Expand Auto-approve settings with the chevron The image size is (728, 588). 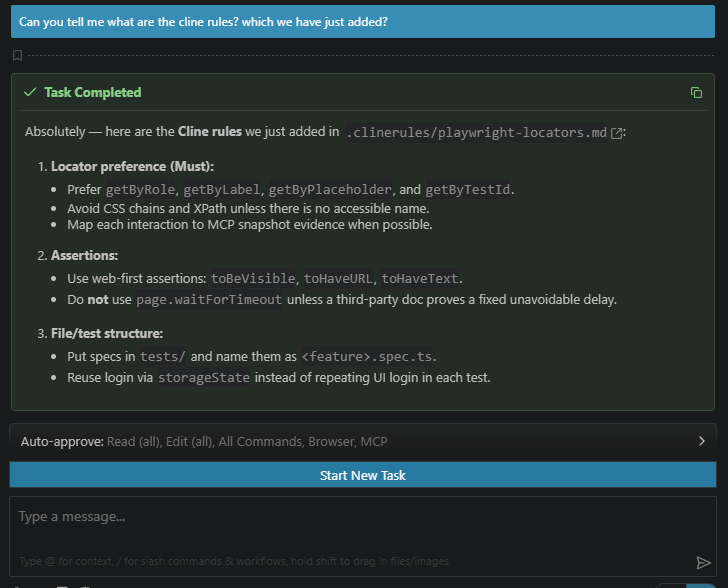pyautogui.click(x=702, y=441)
